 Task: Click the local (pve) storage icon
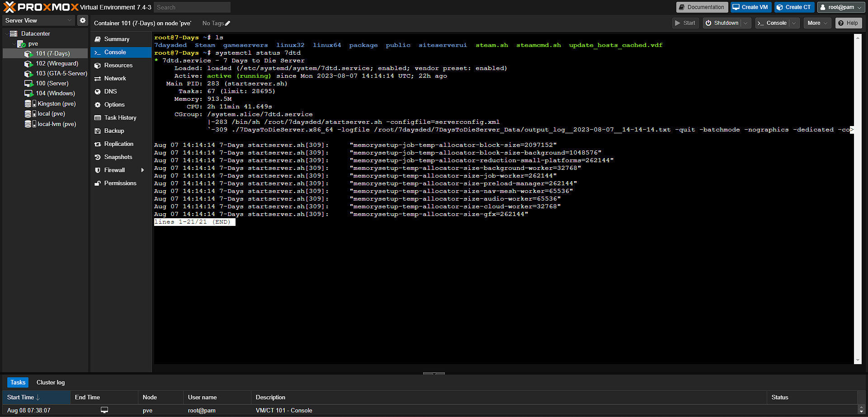point(30,114)
